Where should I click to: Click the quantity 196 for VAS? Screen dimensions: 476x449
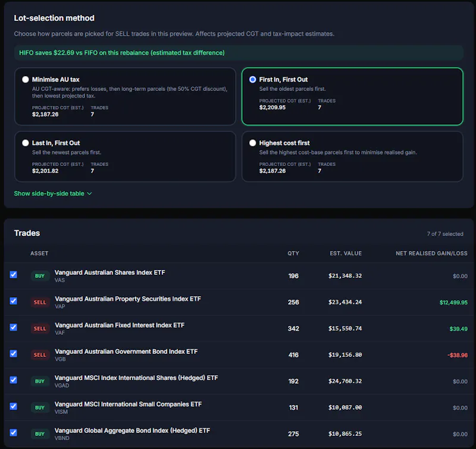tap(293, 276)
